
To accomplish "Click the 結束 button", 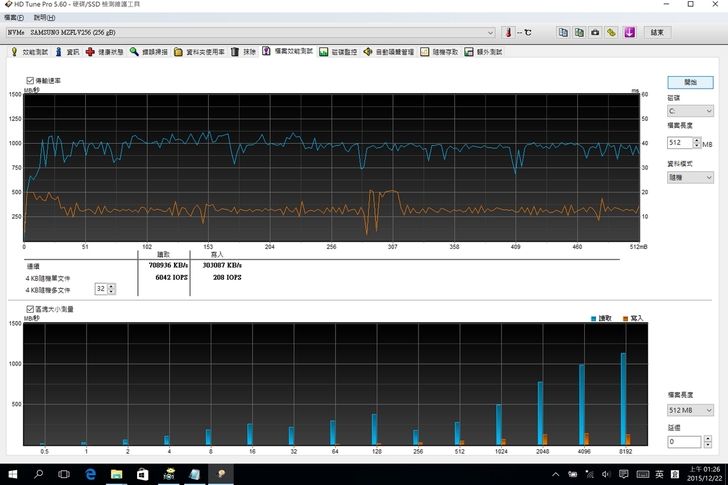I will [657, 32].
